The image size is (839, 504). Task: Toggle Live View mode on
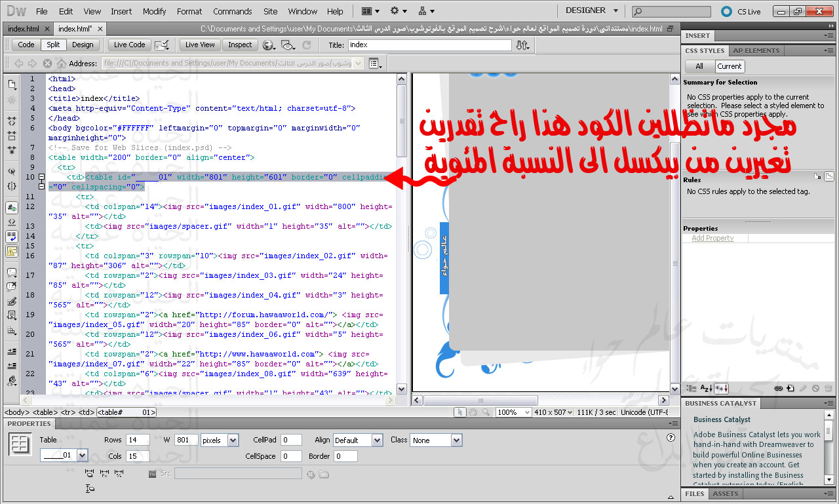pos(200,45)
